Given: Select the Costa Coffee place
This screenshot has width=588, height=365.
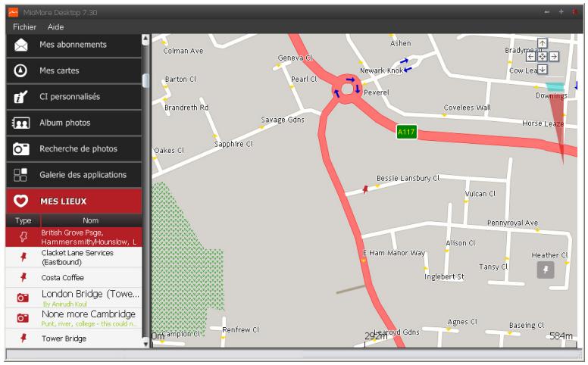Looking at the screenshot, I should click(x=73, y=277).
